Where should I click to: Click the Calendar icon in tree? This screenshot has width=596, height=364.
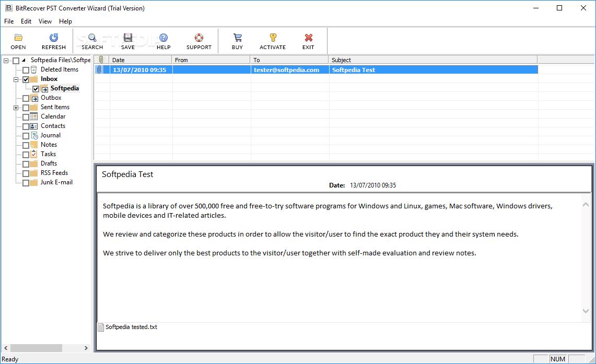click(34, 116)
